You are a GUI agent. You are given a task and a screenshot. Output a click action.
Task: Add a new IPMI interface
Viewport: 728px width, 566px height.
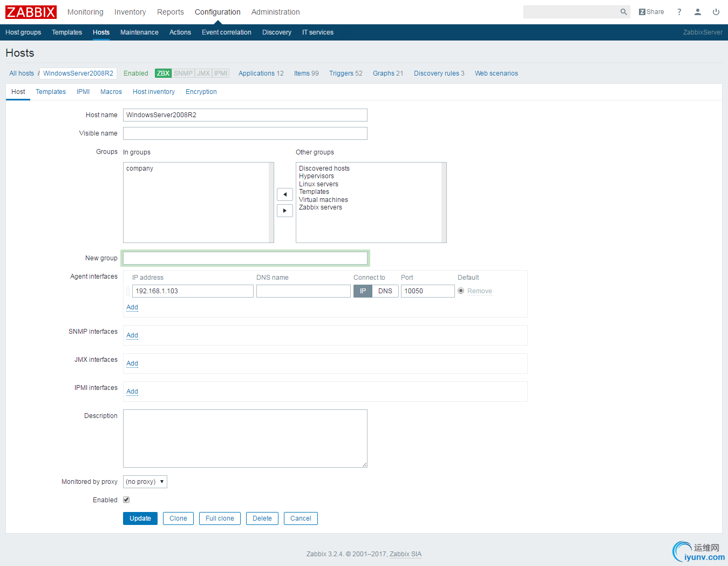coord(132,392)
